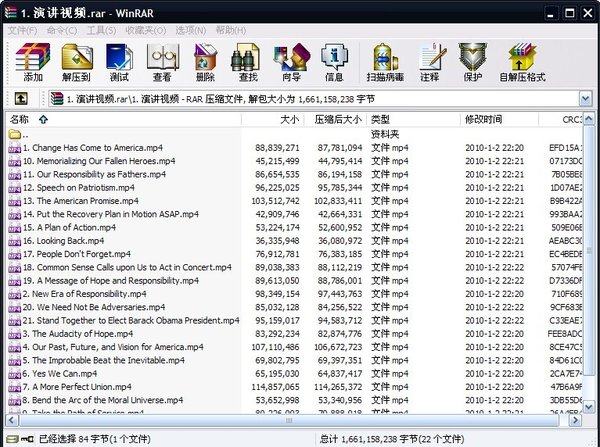600x447 pixels.
Task: Select '5. The Improbable Beat the Inevitable.mp4'
Action: (x=103, y=361)
